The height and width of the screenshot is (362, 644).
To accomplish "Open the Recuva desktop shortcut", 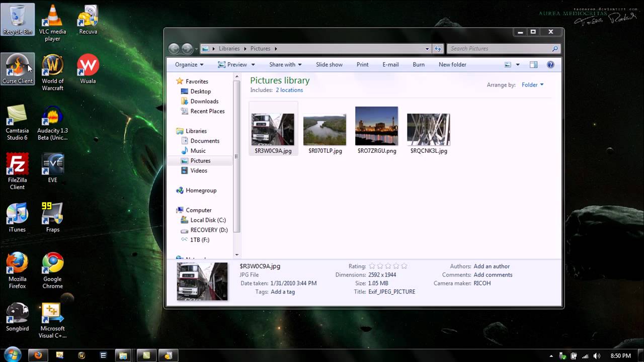I will click(88, 20).
